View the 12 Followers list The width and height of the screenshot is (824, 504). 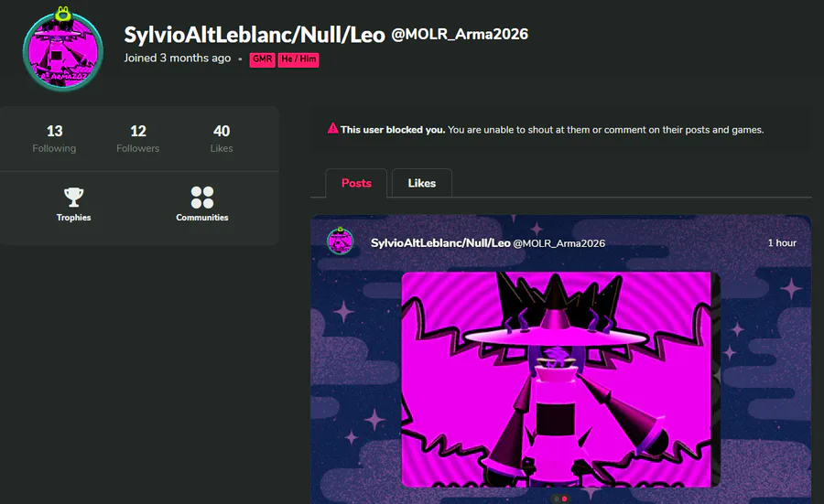(137, 139)
